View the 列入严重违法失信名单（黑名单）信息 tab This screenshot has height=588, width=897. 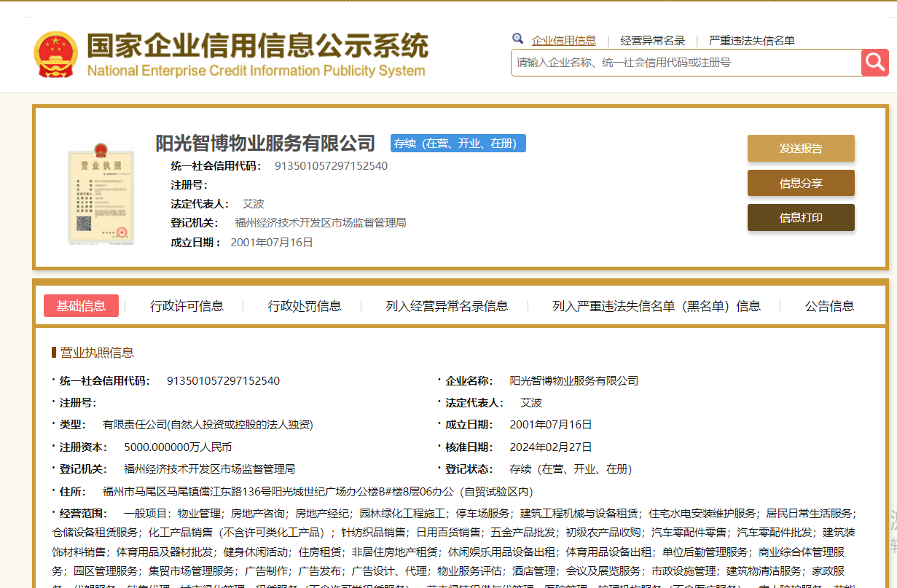pos(647,306)
